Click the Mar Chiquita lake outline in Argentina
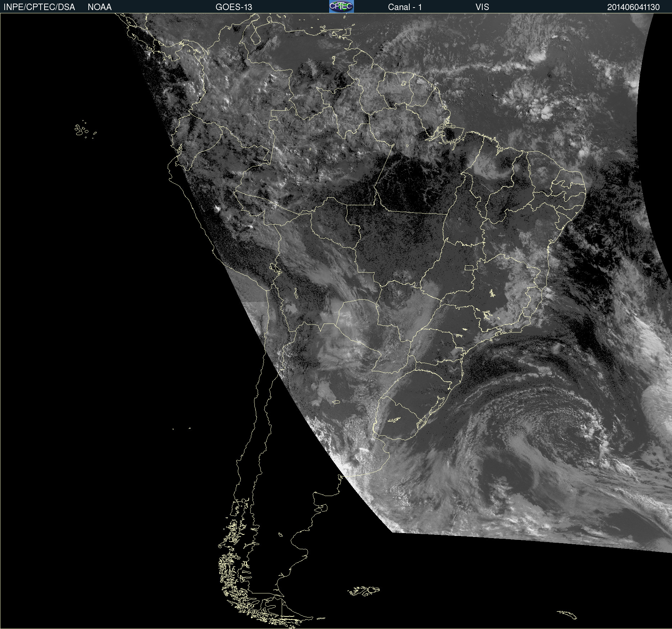The height and width of the screenshot is (629, 672). click(336, 402)
